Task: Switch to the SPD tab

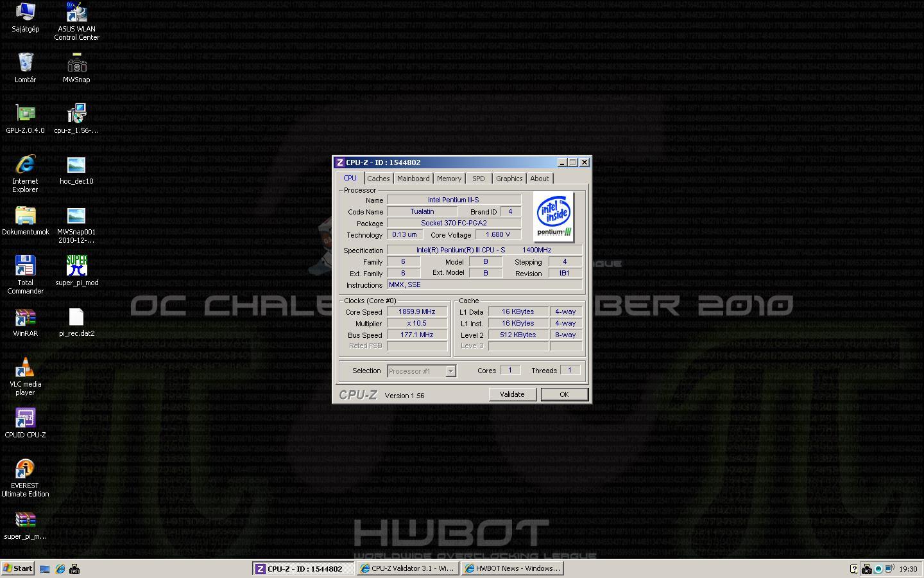Action: (479, 179)
